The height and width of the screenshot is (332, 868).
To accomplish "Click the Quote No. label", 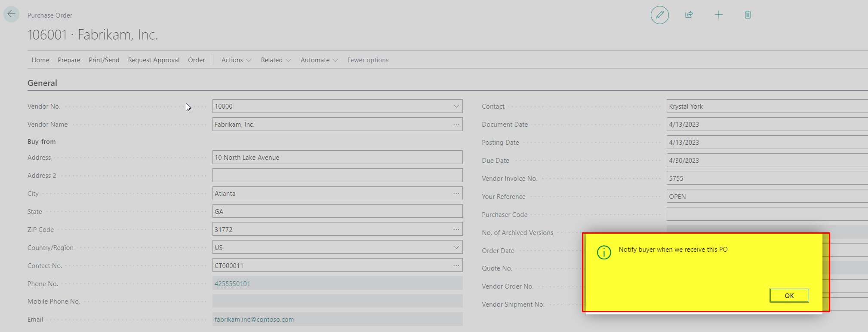I will tap(497, 268).
